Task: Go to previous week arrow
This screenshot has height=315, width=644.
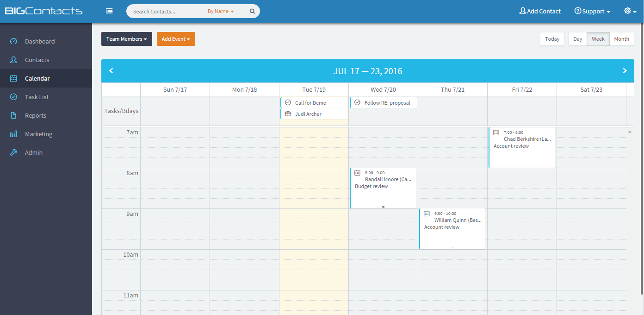Action: point(111,71)
